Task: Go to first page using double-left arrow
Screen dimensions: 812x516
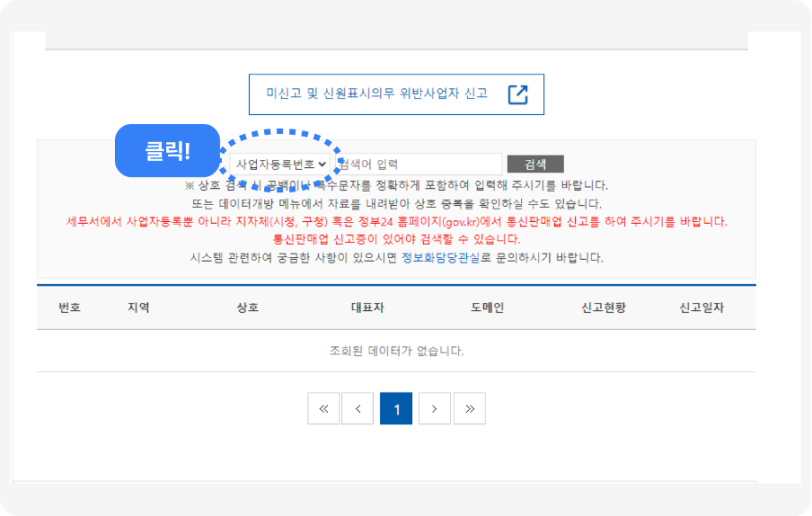Action: pos(323,408)
